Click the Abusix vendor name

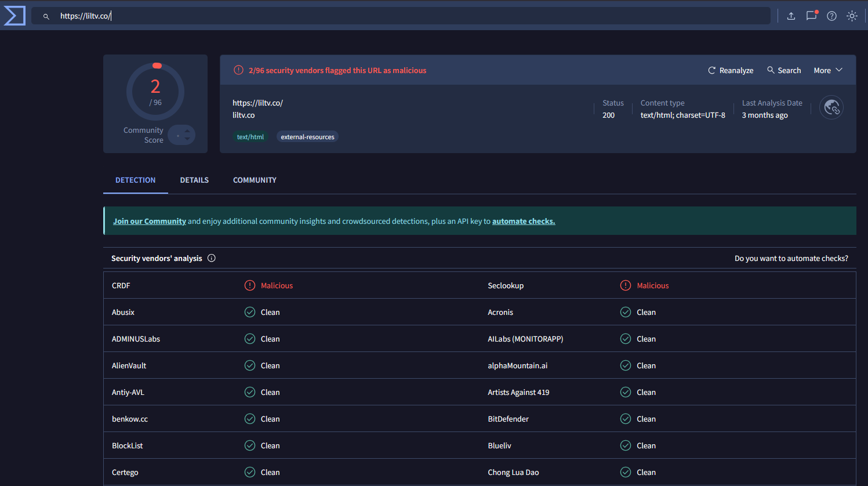click(123, 312)
